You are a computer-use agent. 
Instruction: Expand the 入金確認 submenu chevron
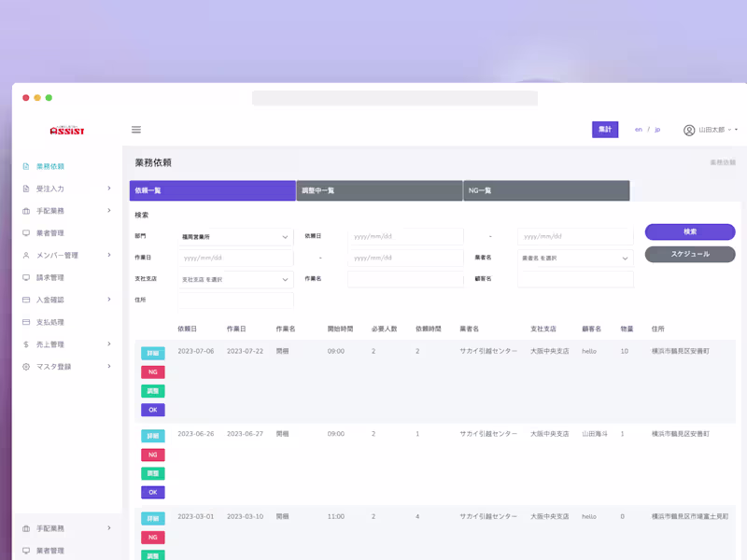pos(109,299)
